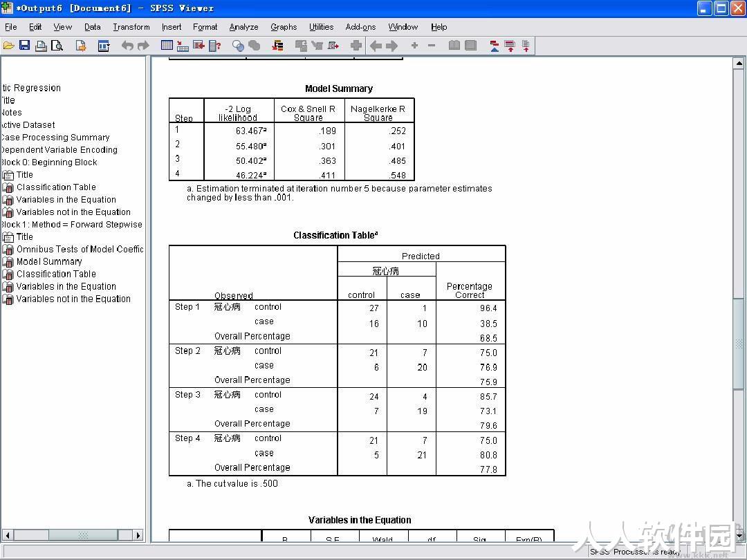Open the File menu
The width and height of the screenshot is (747, 560).
tap(10, 27)
